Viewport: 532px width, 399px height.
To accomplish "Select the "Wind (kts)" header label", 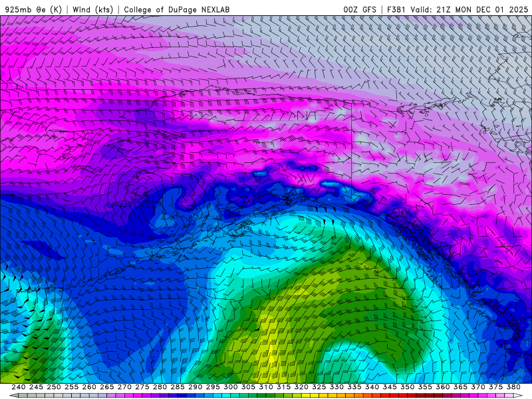I will [92, 9].
